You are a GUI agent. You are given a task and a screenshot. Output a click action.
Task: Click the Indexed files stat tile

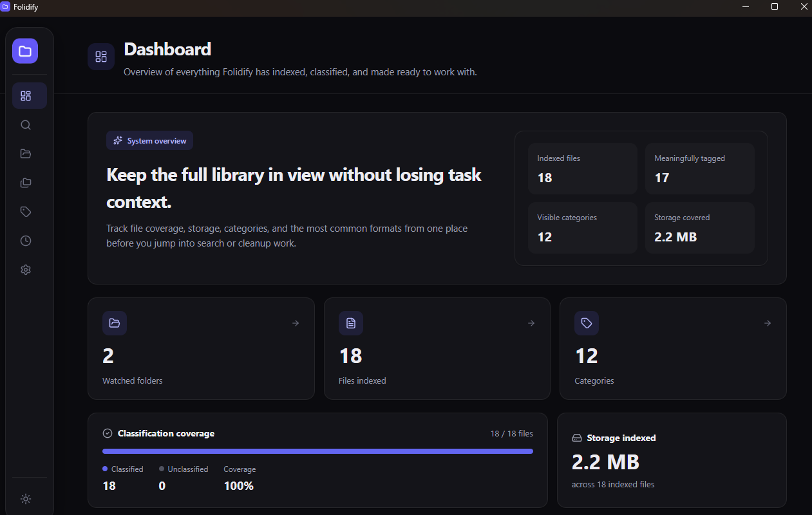tap(583, 169)
